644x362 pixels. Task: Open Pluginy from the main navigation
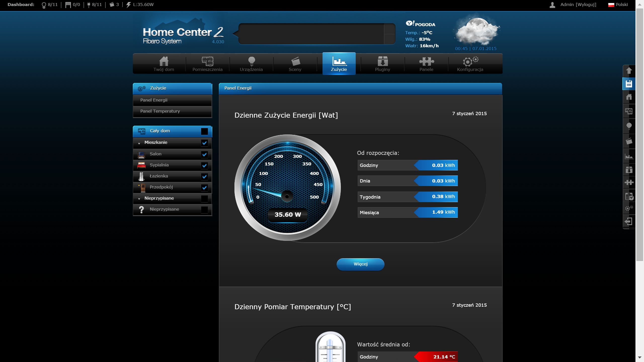[x=382, y=64]
